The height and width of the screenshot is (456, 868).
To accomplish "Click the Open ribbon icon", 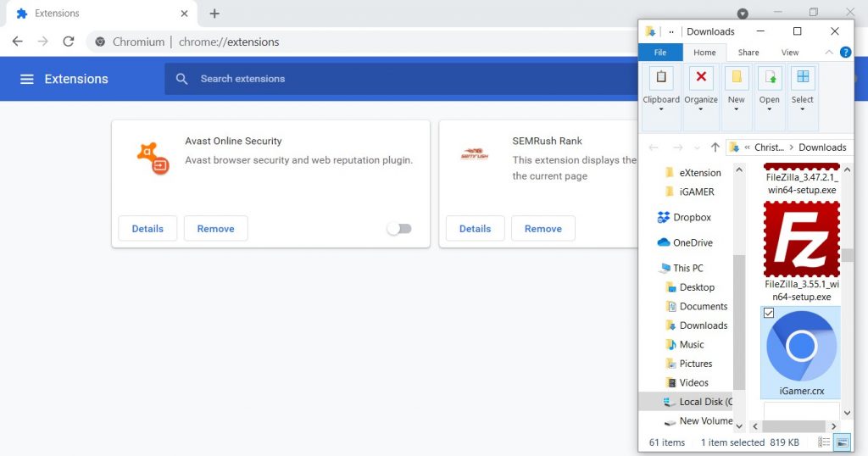I will point(770,77).
